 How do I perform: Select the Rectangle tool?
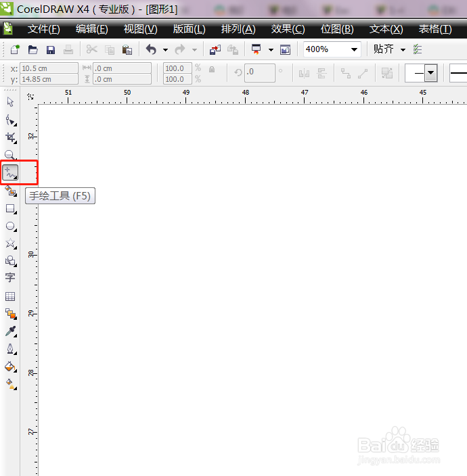[11, 209]
